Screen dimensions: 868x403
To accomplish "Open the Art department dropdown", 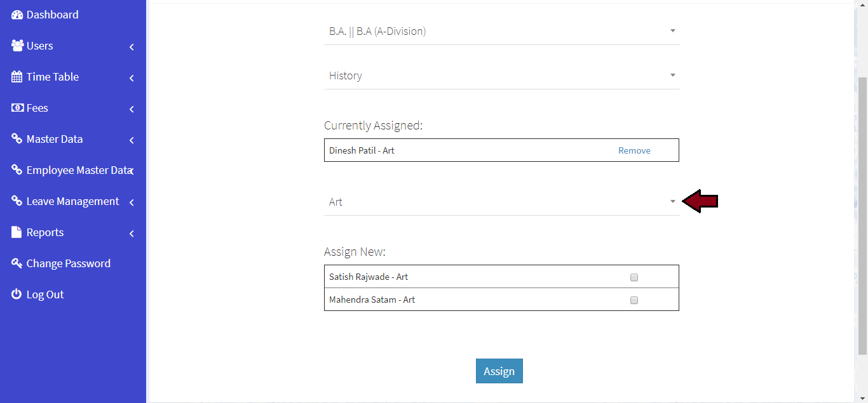I will point(501,202).
